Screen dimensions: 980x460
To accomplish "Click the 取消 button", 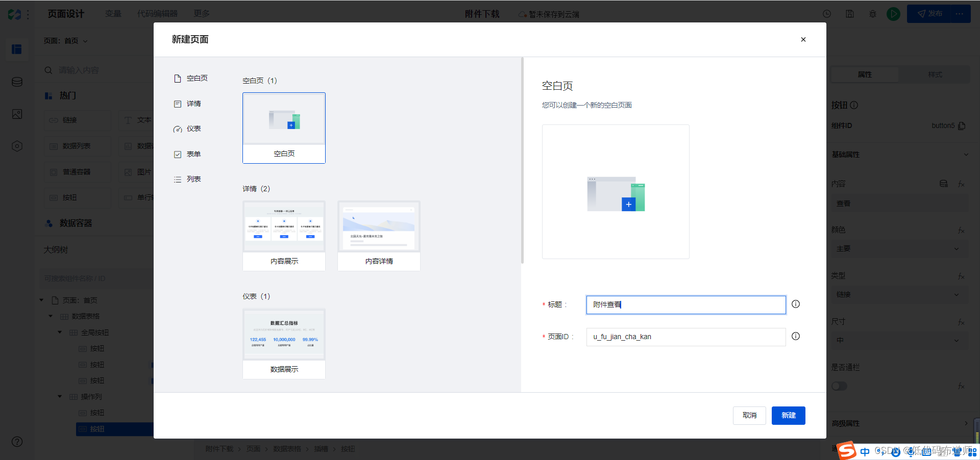I will coord(749,415).
